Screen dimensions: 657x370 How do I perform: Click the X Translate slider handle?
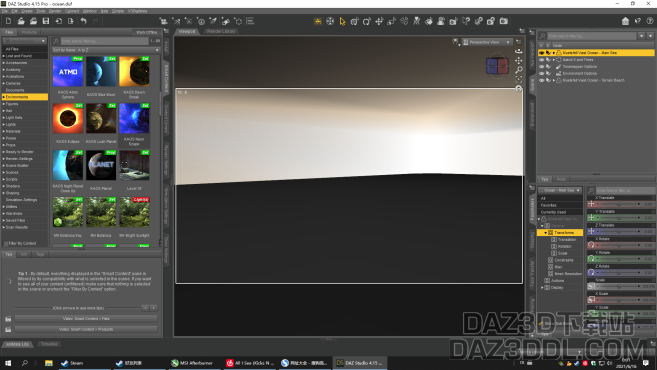pos(619,204)
